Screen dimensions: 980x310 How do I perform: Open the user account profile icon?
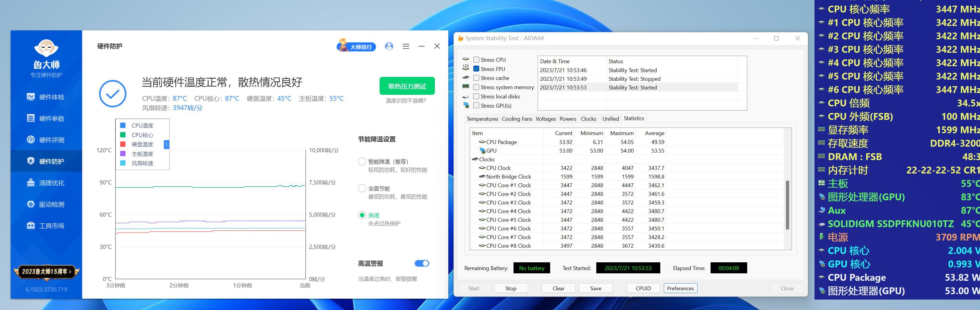coord(389,46)
